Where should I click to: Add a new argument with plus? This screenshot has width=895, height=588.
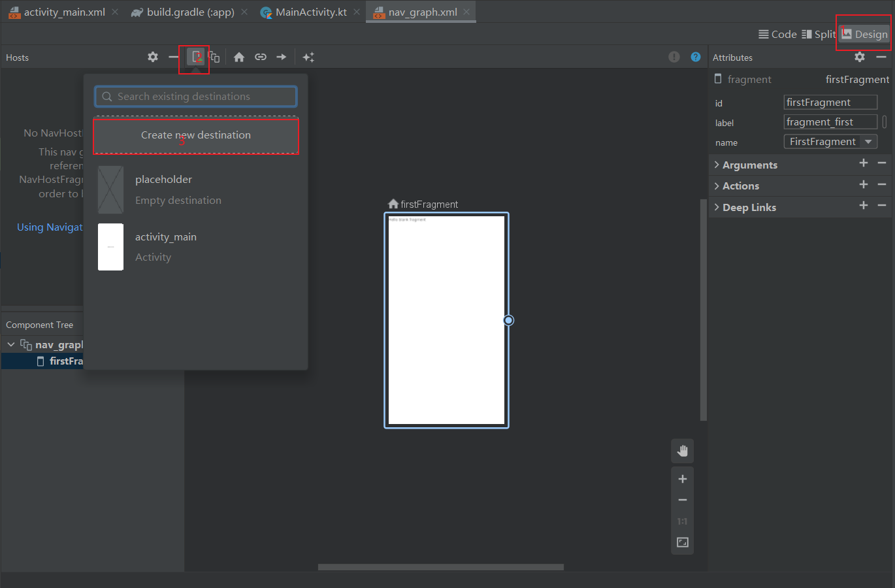tap(864, 163)
